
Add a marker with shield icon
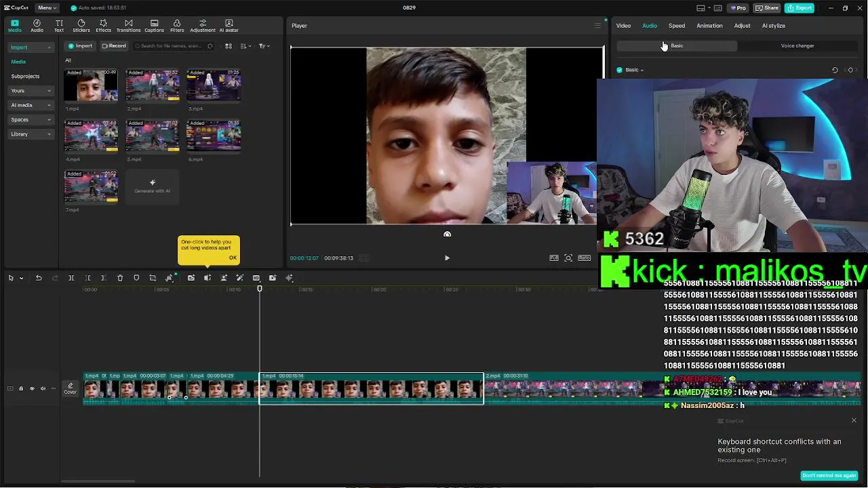pyautogui.click(x=136, y=278)
